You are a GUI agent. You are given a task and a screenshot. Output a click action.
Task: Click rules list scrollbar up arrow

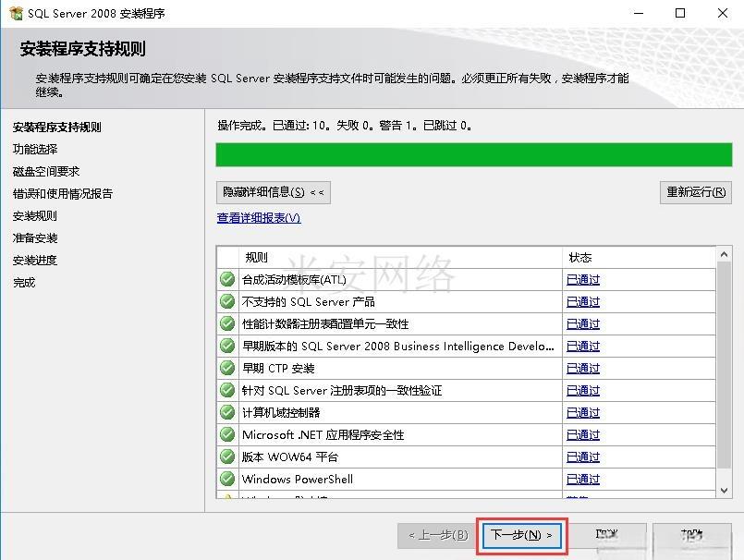(x=724, y=255)
